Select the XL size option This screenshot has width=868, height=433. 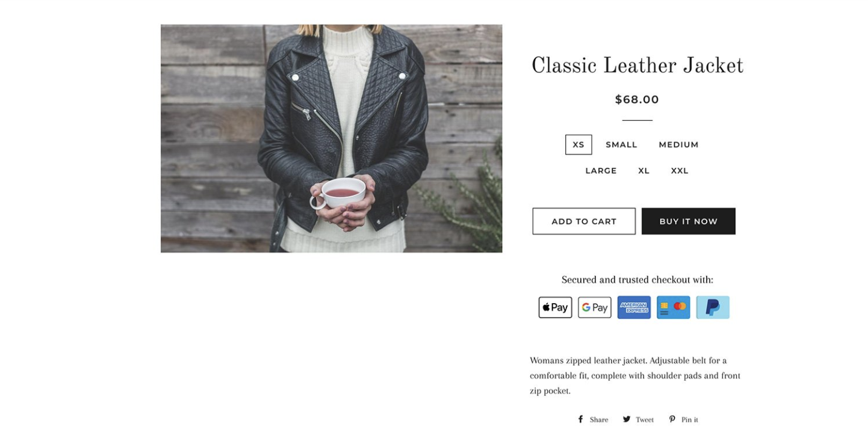pos(643,171)
